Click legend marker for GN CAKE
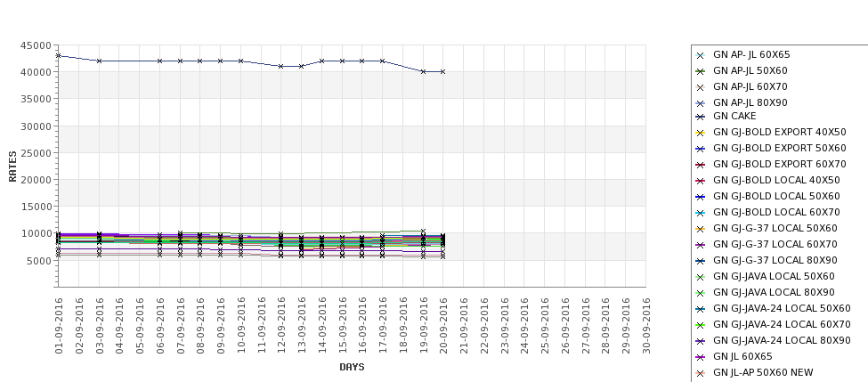 [701, 117]
